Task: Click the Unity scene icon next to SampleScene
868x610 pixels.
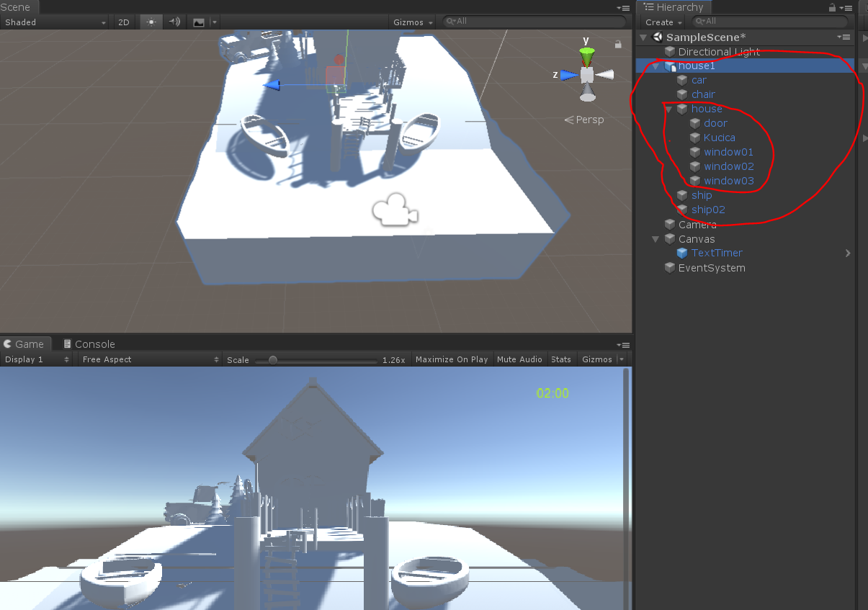Action: pyautogui.click(x=656, y=37)
